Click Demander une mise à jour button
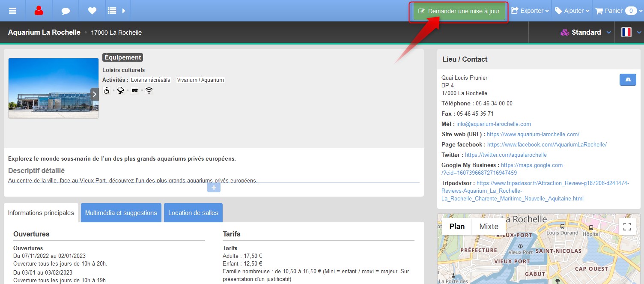The height and width of the screenshot is (284, 644). (x=459, y=11)
